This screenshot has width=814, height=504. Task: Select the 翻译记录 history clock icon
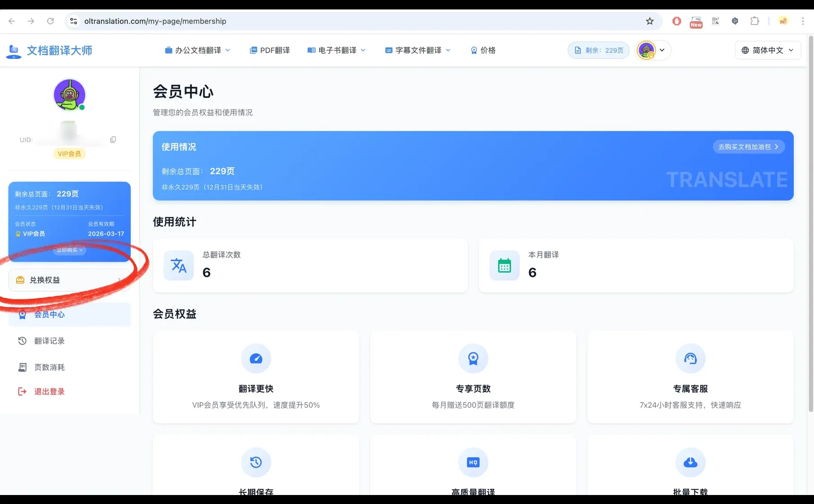pos(22,341)
